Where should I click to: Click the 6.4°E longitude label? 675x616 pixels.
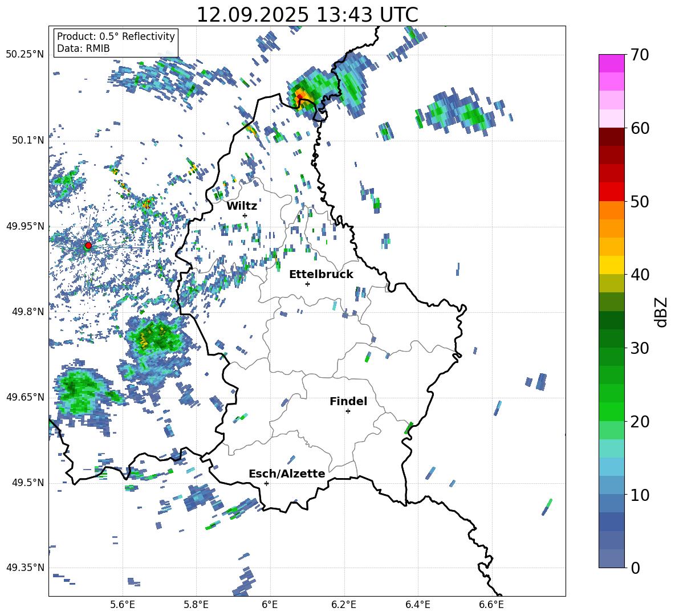click(417, 605)
